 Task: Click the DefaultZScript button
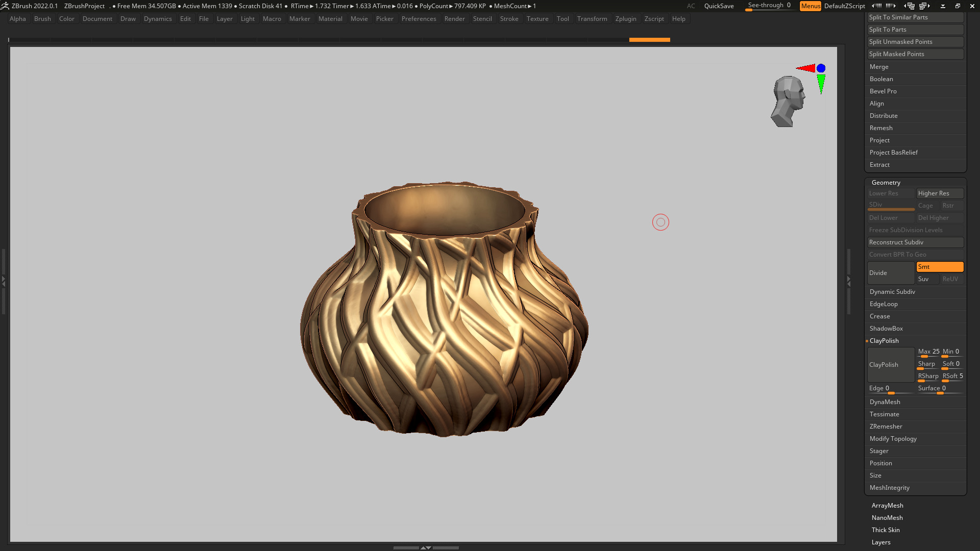pos(844,6)
